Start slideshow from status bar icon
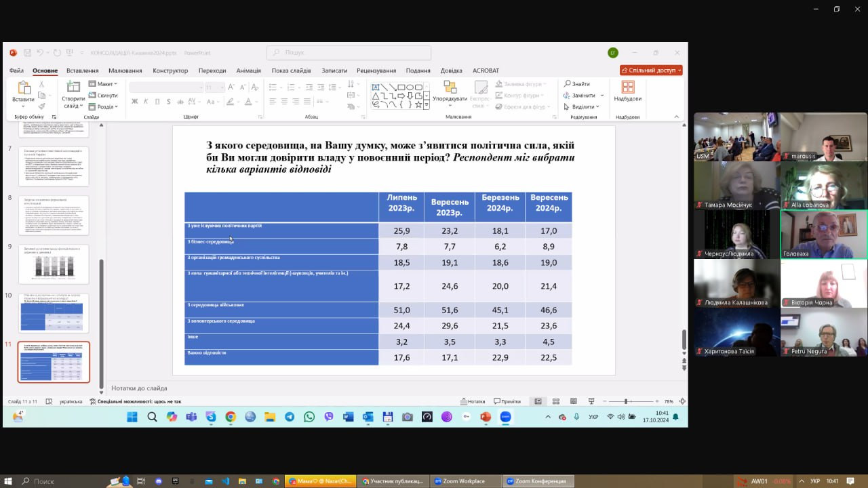The height and width of the screenshot is (488, 868). tap(591, 401)
